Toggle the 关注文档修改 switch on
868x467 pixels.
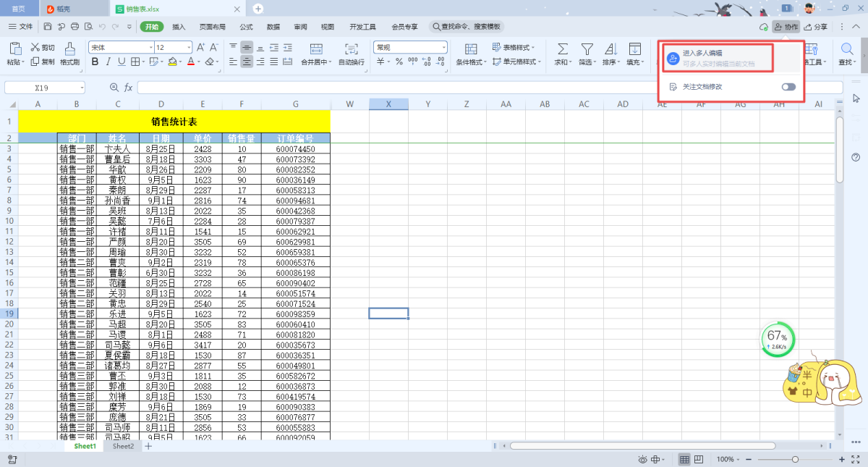(788, 87)
